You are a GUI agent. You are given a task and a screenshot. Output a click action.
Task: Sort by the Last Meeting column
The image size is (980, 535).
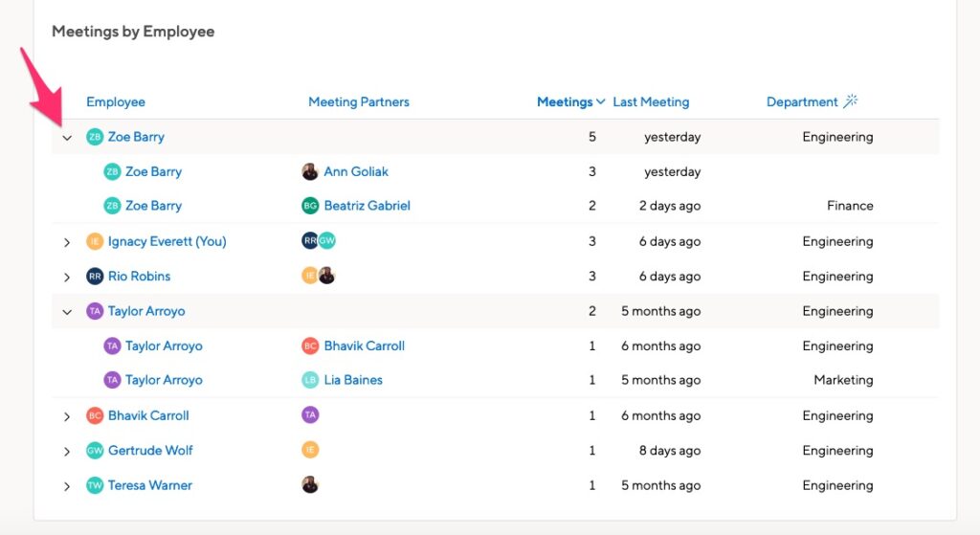click(651, 101)
